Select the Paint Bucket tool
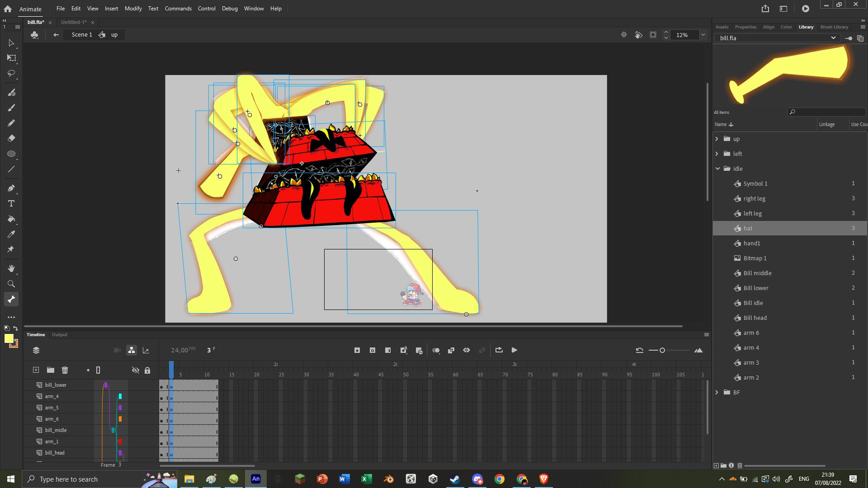This screenshot has width=868, height=488. (11, 219)
